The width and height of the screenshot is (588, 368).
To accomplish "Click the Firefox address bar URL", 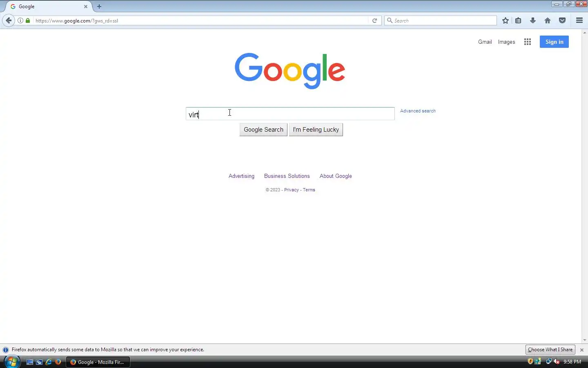I will point(200,20).
